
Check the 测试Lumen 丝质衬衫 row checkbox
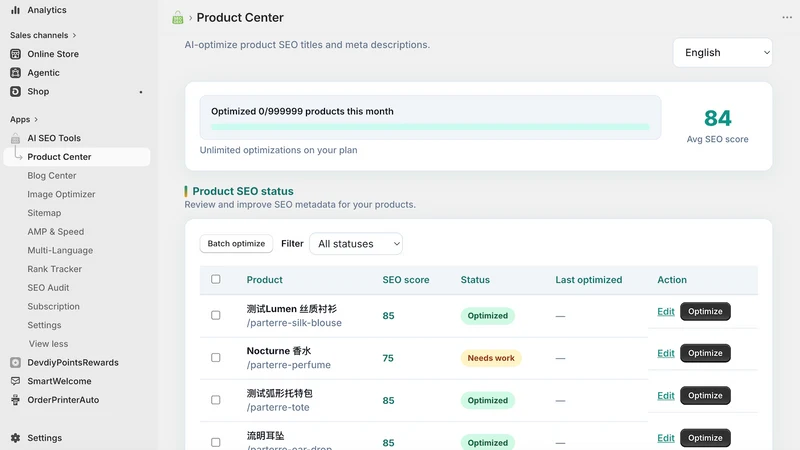[x=216, y=315]
